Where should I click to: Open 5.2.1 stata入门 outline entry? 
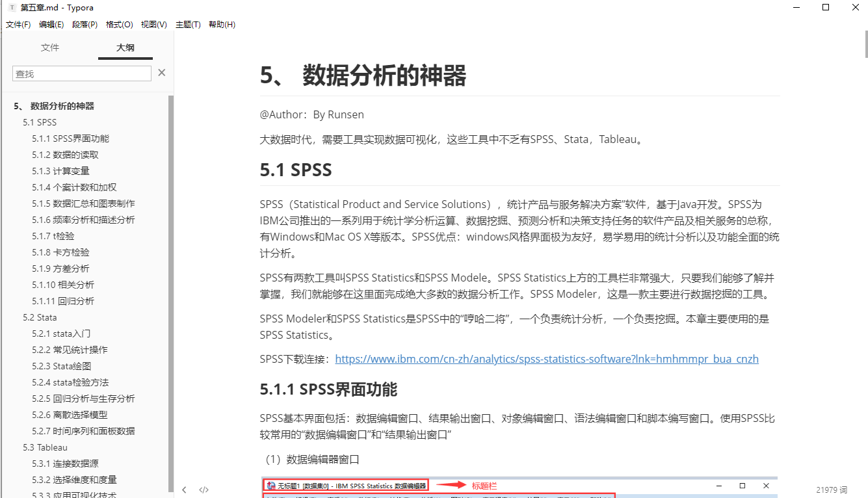click(x=61, y=334)
